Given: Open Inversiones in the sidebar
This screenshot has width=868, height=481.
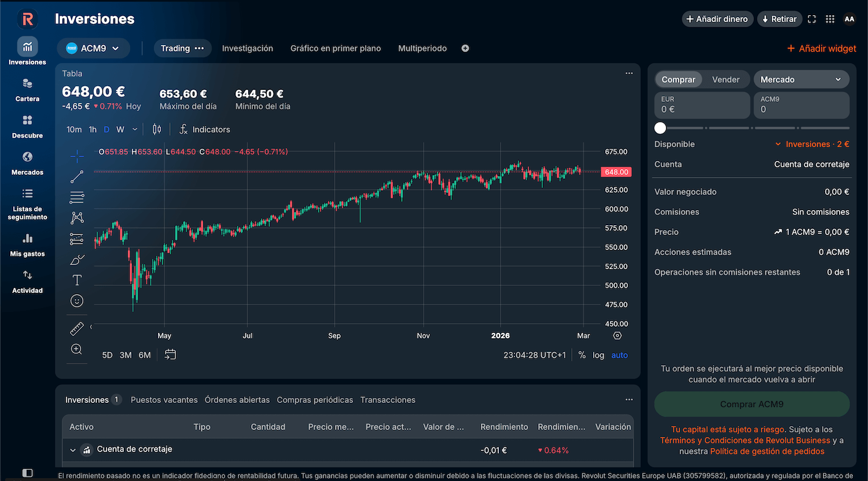Looking at the screenshot, I should click(27, 52).
